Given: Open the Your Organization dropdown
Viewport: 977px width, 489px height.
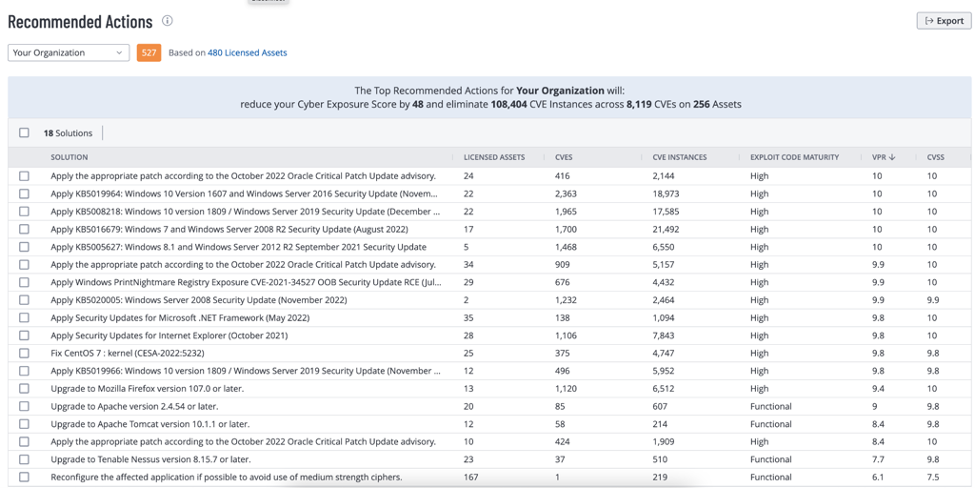Looking at the screenshot, I should tap(68, 53).
